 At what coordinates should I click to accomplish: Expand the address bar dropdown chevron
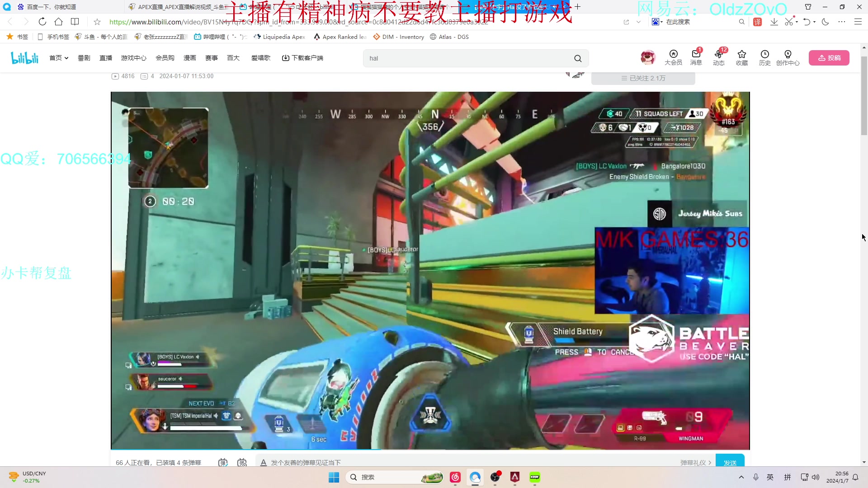pos(638,22)
